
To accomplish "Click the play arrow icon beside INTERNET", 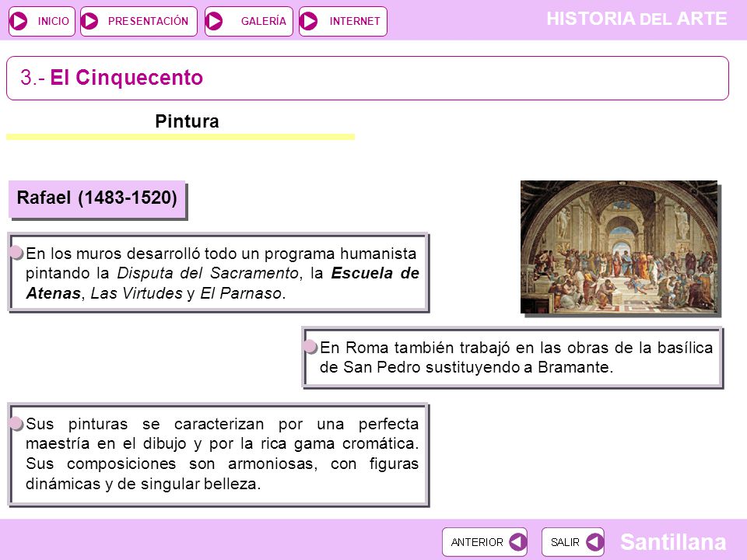I will click(309, 22).
